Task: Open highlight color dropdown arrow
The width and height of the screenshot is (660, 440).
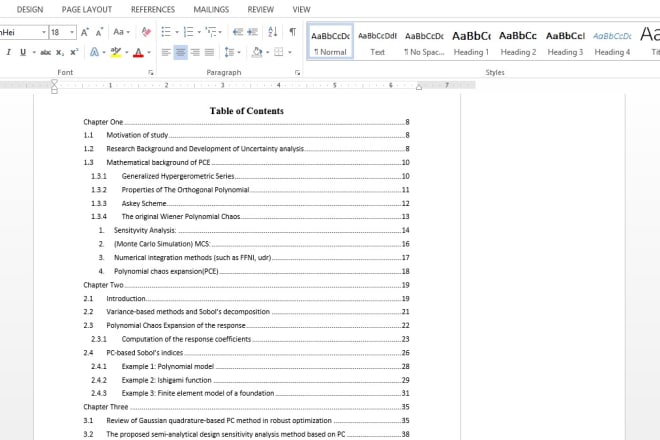Action: 126,52
